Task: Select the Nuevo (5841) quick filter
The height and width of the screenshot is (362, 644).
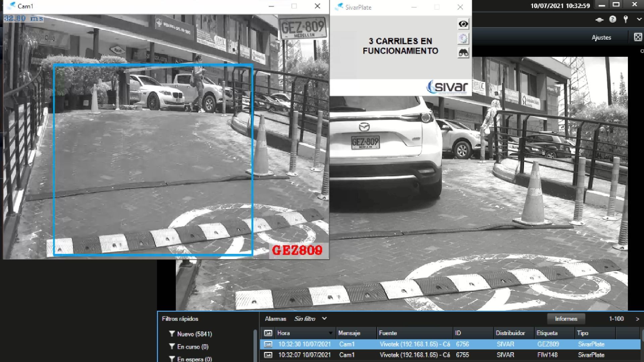Action: coord(195,334)
